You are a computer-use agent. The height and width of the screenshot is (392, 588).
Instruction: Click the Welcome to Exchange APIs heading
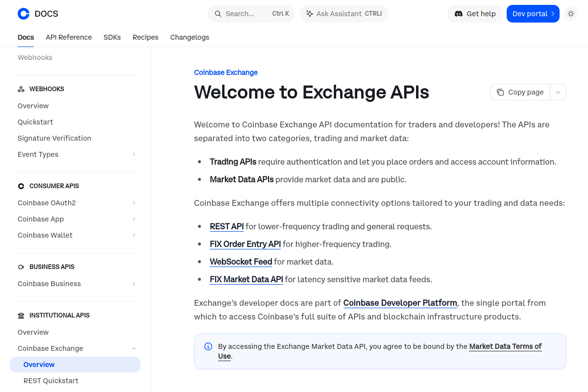click(312, 92)
